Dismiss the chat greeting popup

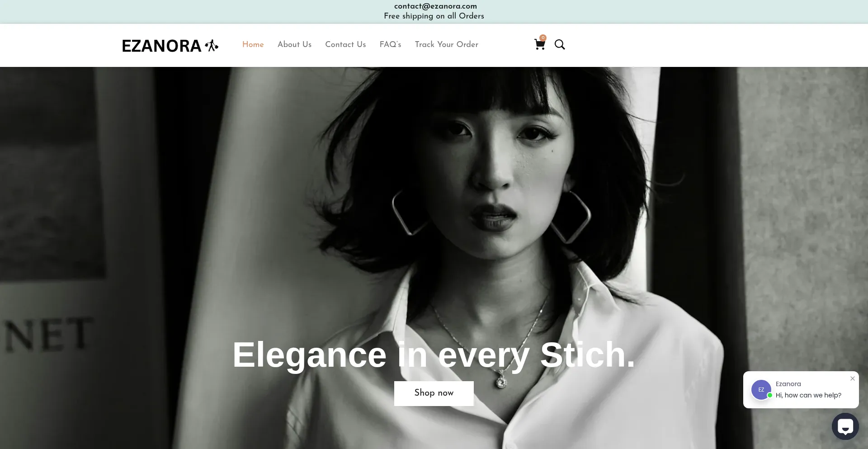tap(853, 378)
